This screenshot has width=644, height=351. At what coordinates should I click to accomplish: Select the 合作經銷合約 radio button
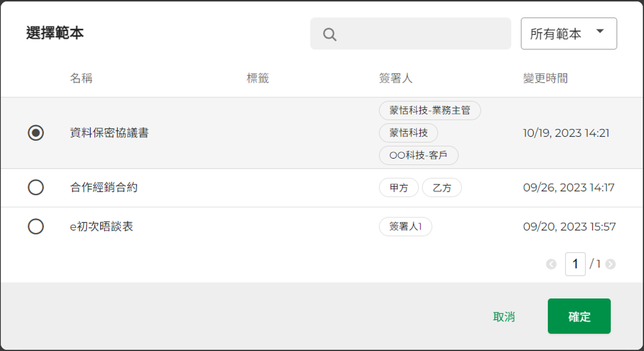coord(36,187)
